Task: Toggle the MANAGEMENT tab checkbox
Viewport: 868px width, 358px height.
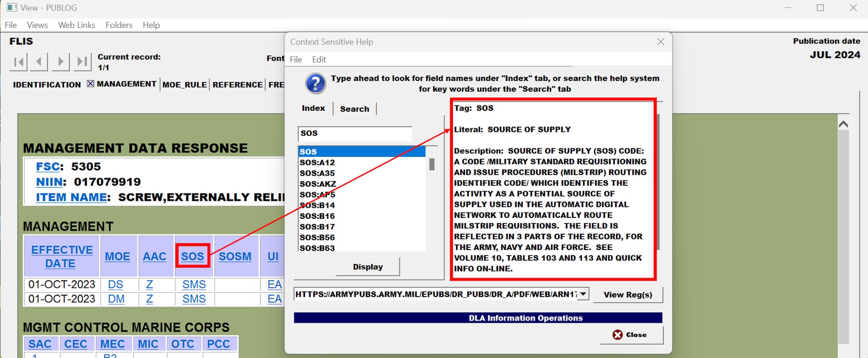Action: [90, 84]
